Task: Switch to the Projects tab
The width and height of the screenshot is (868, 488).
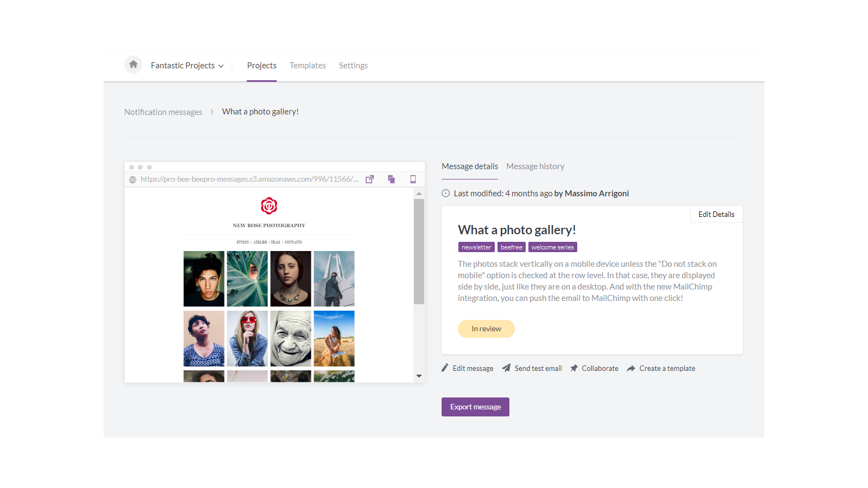Action: pyautogui.click(x=261, y=66)
